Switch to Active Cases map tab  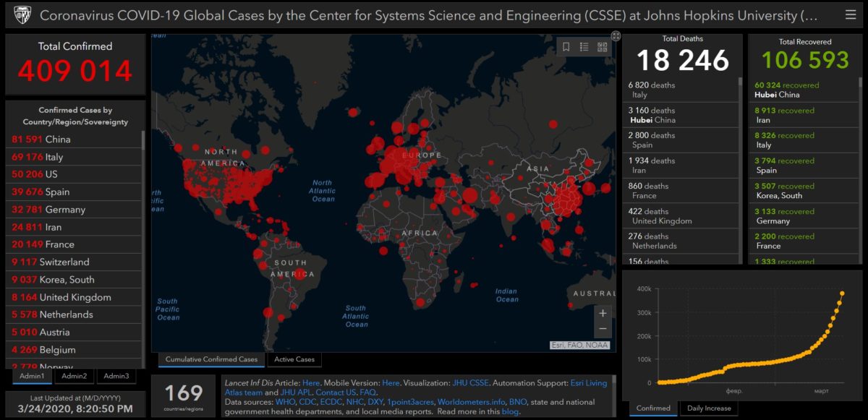(x=294, y=359)
